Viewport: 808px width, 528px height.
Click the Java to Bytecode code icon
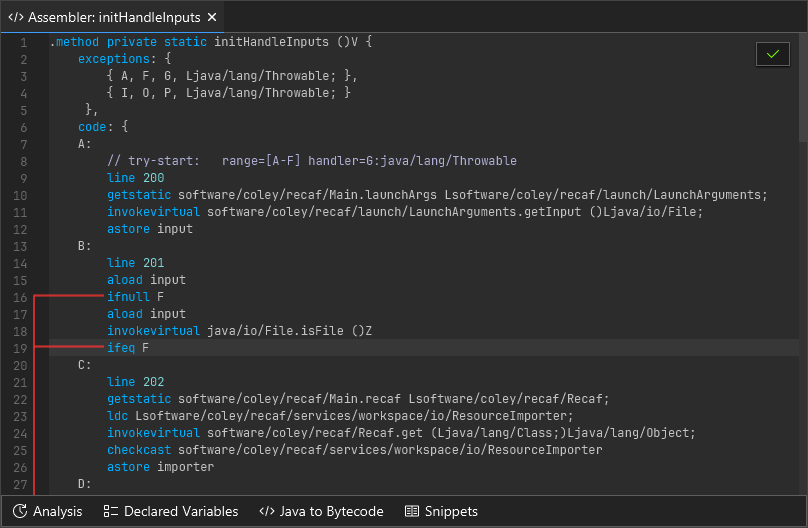[266, 511]
